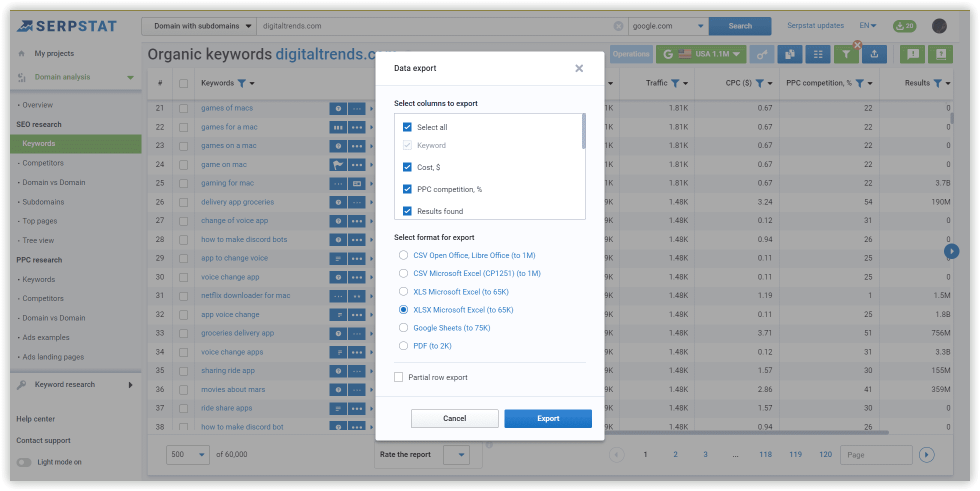The height and width of the screenshot is (491, 980).
Task: Click the Export button
Action: [x=548, y=418]
